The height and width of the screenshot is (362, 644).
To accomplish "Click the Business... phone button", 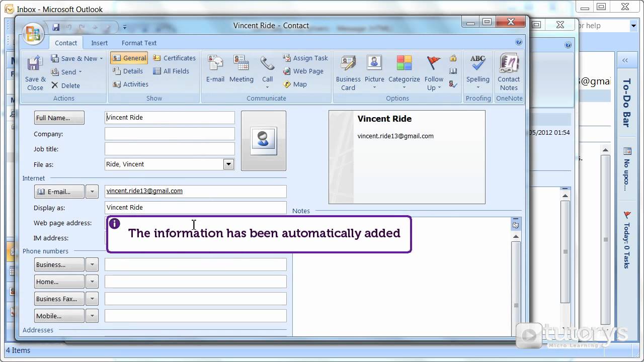I will pyautogui.click(x=59, y=264).
